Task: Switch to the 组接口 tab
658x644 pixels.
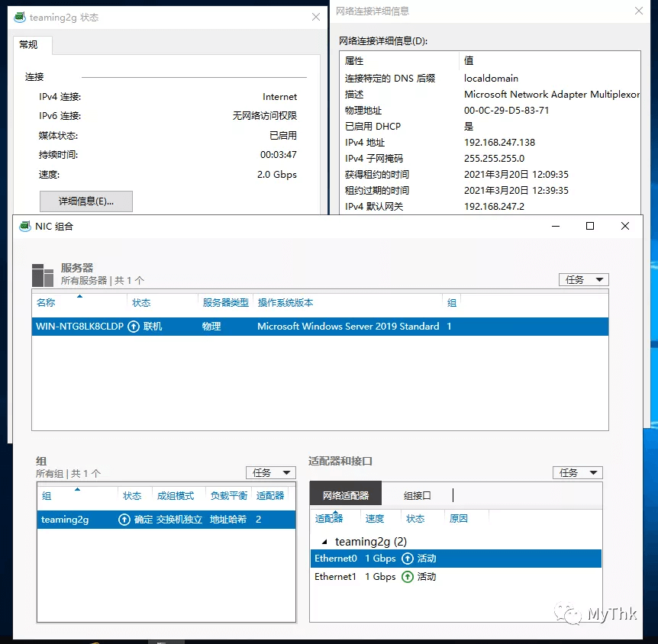Action: tap(417, 495)
